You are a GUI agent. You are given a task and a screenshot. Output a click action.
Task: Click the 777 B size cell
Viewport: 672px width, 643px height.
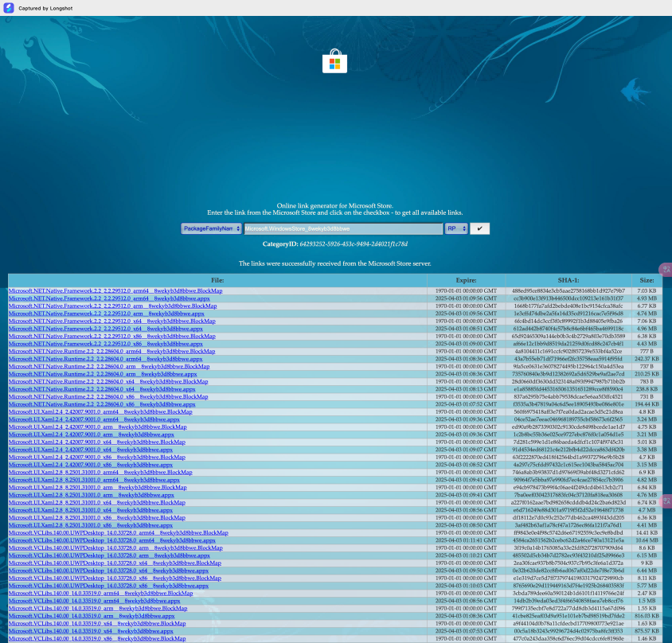(647, 351)
